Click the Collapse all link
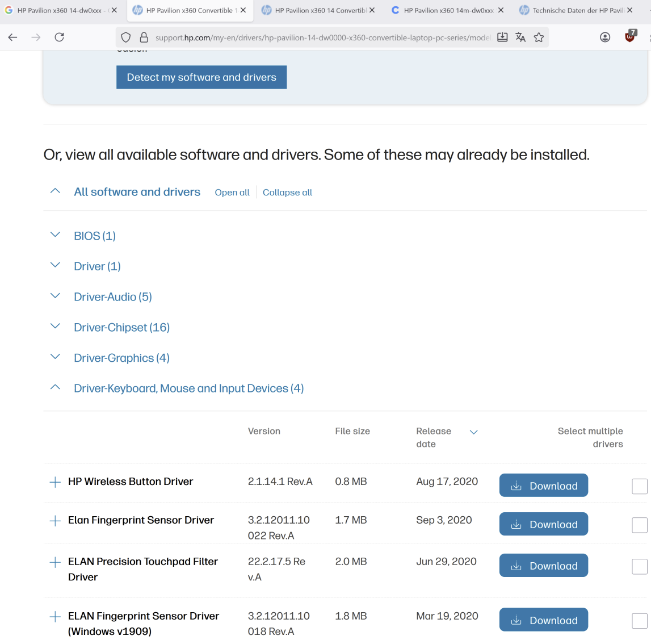The width and height of the screenshot is (651, 644). point(287,193)
